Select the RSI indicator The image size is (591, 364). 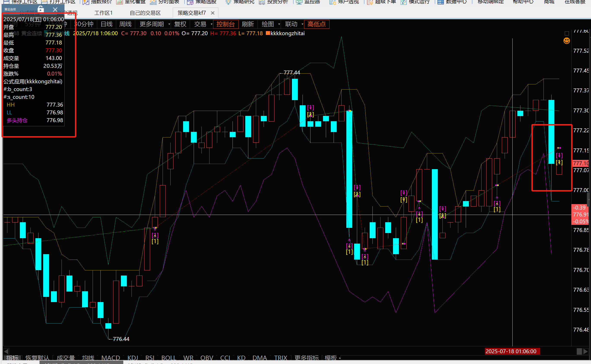[x=150, y=358]
